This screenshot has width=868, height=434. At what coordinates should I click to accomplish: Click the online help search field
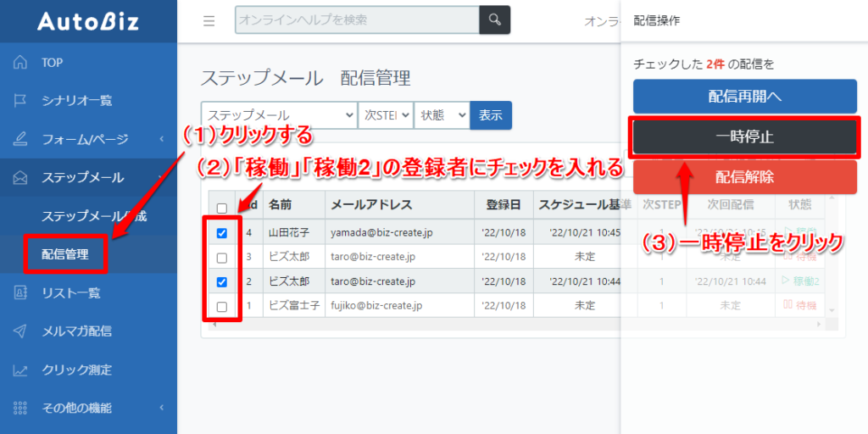click(357, 20)
